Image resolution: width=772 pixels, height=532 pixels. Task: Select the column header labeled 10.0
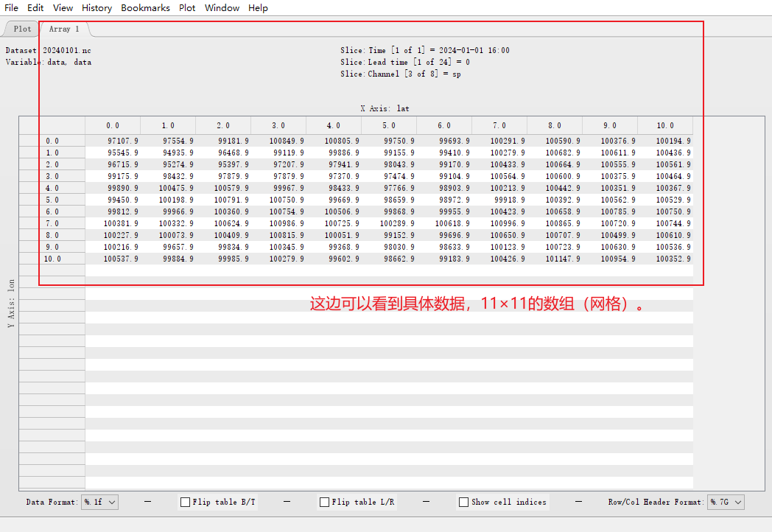664,125
